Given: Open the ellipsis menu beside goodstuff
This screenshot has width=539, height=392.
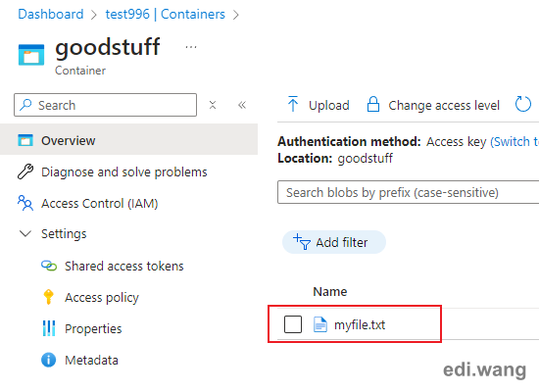Looking at the screenshot, I should [x=191, y=47].
